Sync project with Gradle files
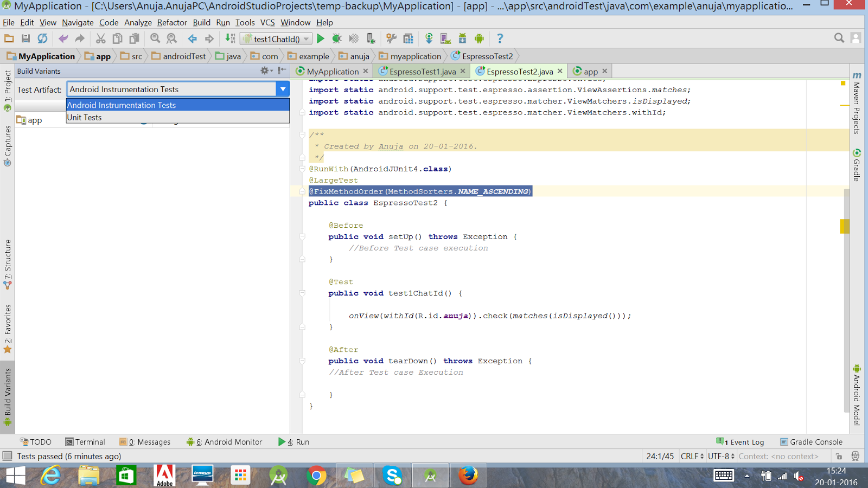This screenshot has height=488, width=868. point(428,38)
